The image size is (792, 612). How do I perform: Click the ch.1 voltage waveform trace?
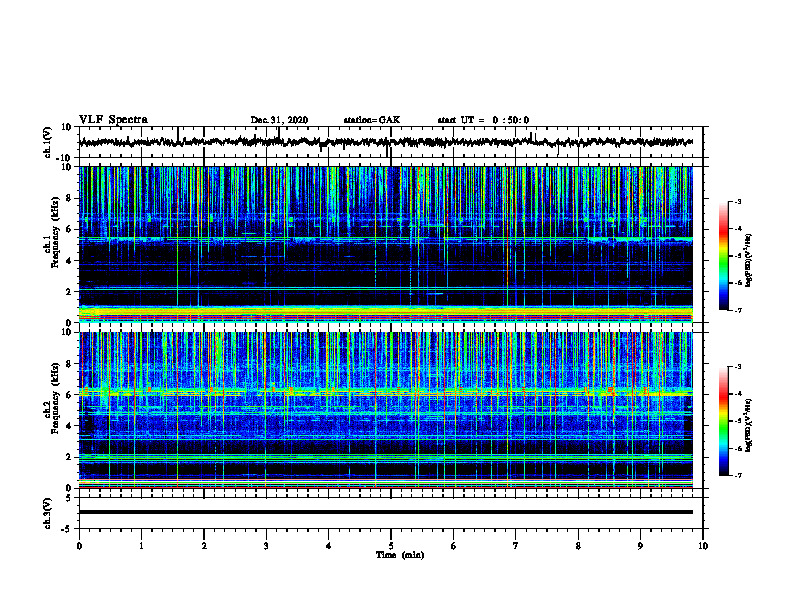[386, 142]
